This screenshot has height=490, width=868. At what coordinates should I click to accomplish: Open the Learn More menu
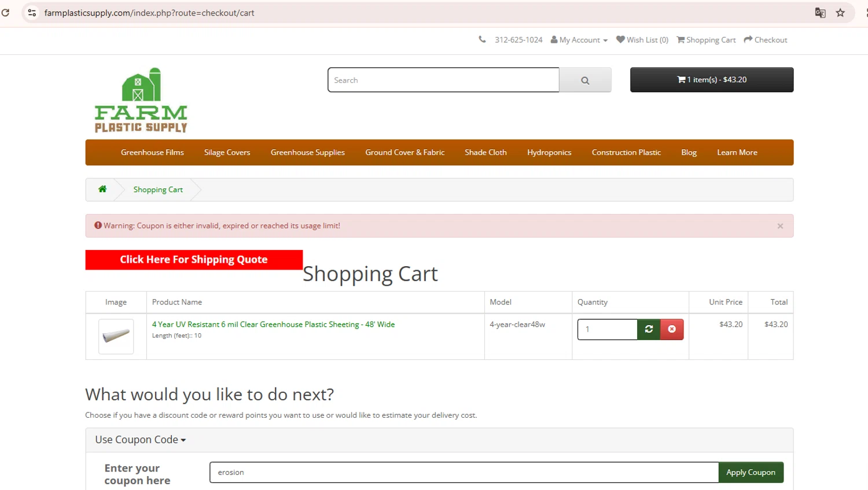click(737, 153)
